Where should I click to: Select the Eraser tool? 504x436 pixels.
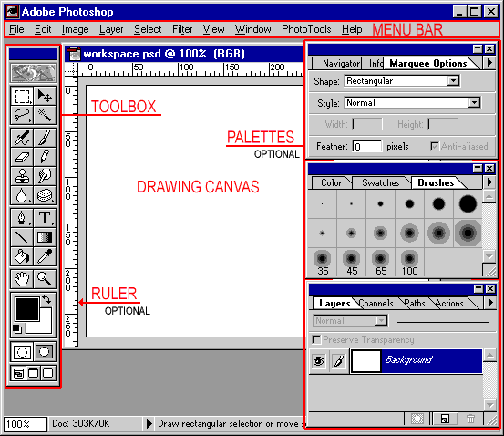tap(22, 157)
